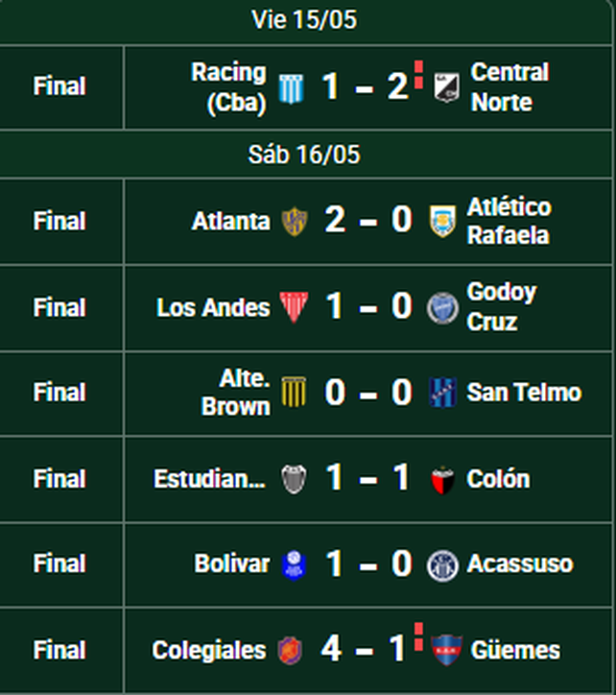Screen dimensions: 616x695
Task: Click the Colón red and black crest
Action: point(442,480)
